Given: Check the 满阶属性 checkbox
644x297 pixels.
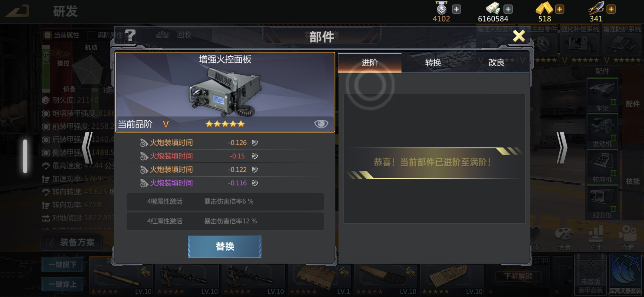Looking at the screenshot, I should click(91, 35).
